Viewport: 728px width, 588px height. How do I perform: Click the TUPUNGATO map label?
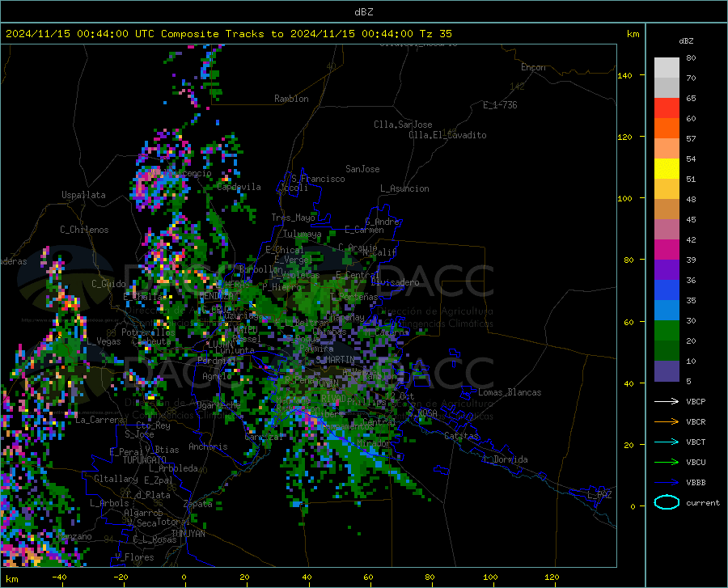[145, 460]
